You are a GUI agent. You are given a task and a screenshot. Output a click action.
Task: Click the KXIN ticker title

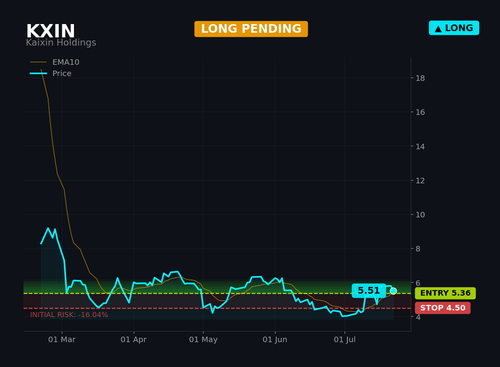click(x=51, y=31)
